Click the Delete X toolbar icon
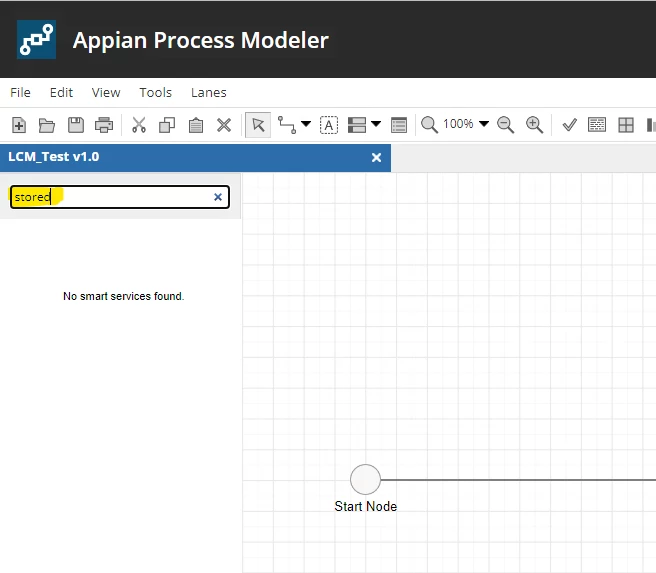 [x=224, y=125]
